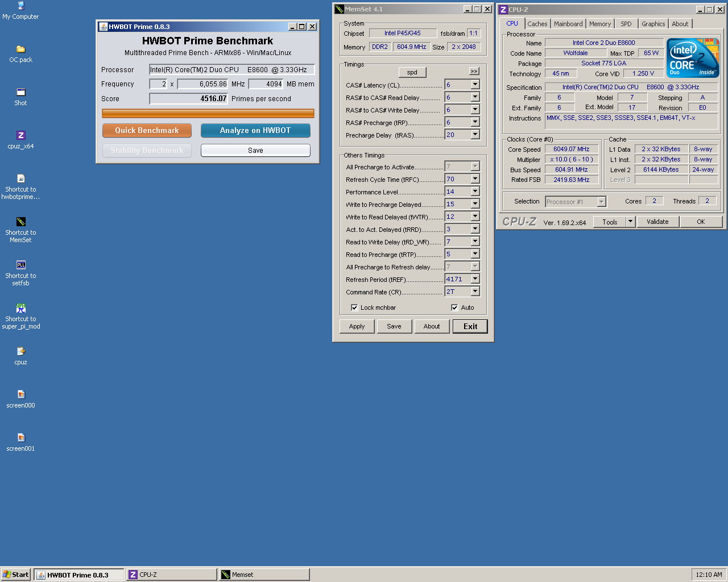The height and width of the screenshot is (582, 728).
Task: Expand the RAS# to CAS# Read Delay dropdown
Action: pyautogui.click(x=475, y=97)
